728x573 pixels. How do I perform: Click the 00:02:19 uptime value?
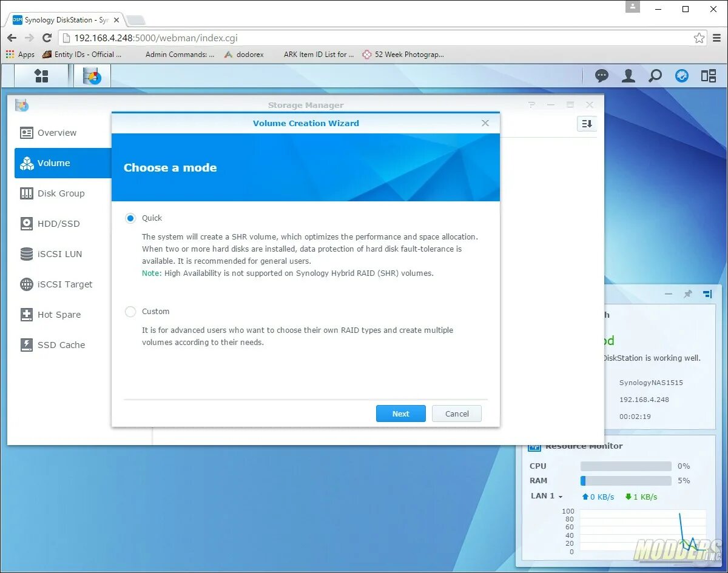click(635, 417)
